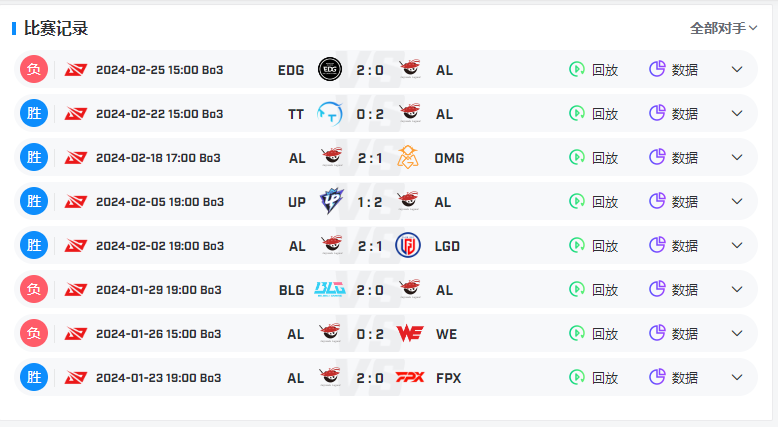Click the BLG team logo
778x427 pixels.
click(330, 289)
